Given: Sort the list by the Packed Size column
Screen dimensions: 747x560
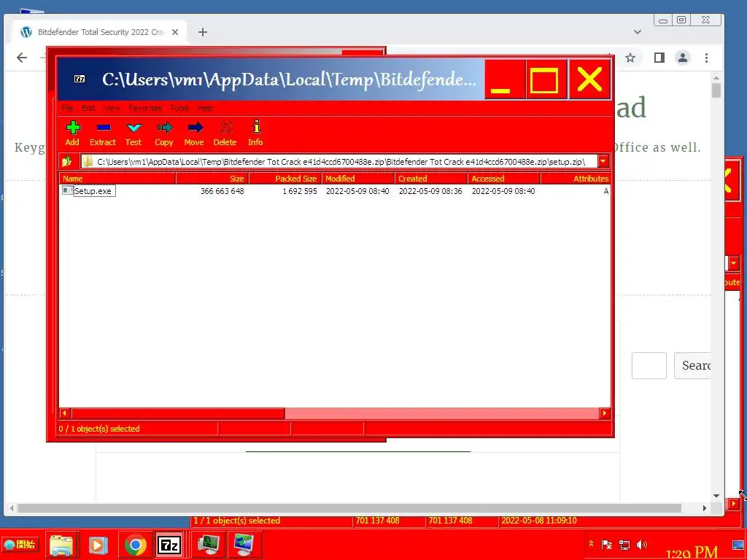Looking at the screenshot, I should [x=285, y=179].
